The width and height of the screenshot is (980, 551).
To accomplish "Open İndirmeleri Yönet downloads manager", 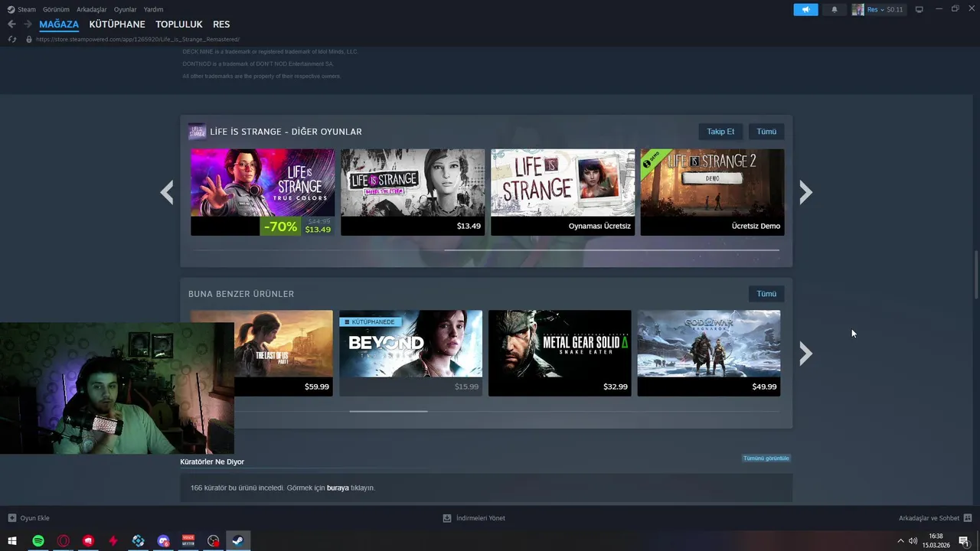I will [x=474, y=518].
